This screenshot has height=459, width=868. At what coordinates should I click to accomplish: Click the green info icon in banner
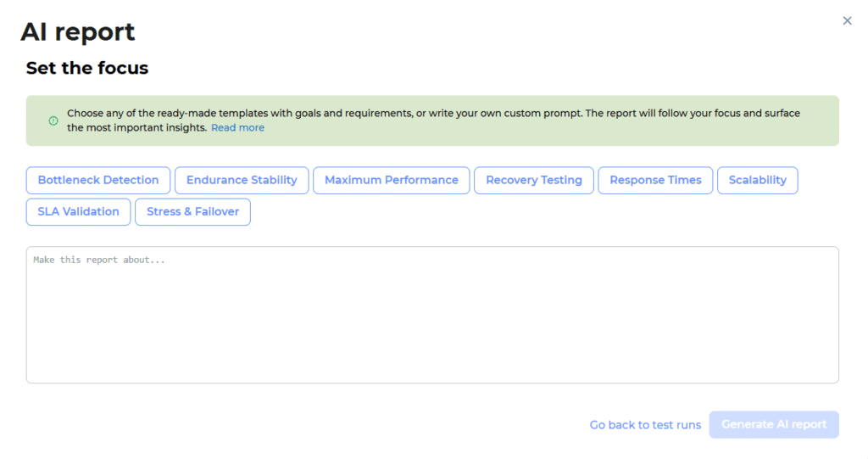[x=53, y=120]
